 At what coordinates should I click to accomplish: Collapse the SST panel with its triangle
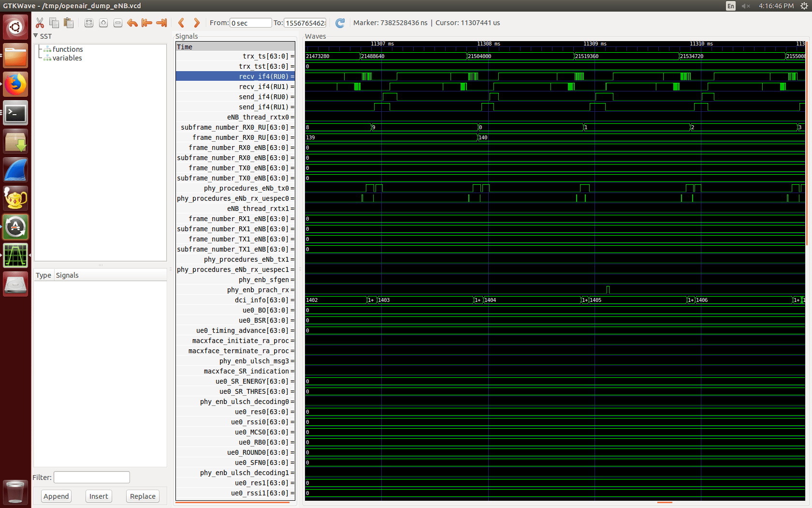pyautogui.click(x=35, y=36)
